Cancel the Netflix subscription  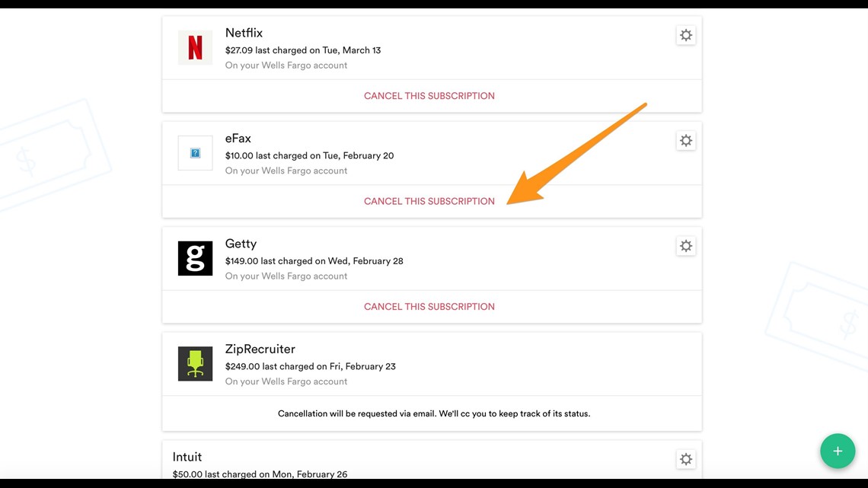coord(429,96)
